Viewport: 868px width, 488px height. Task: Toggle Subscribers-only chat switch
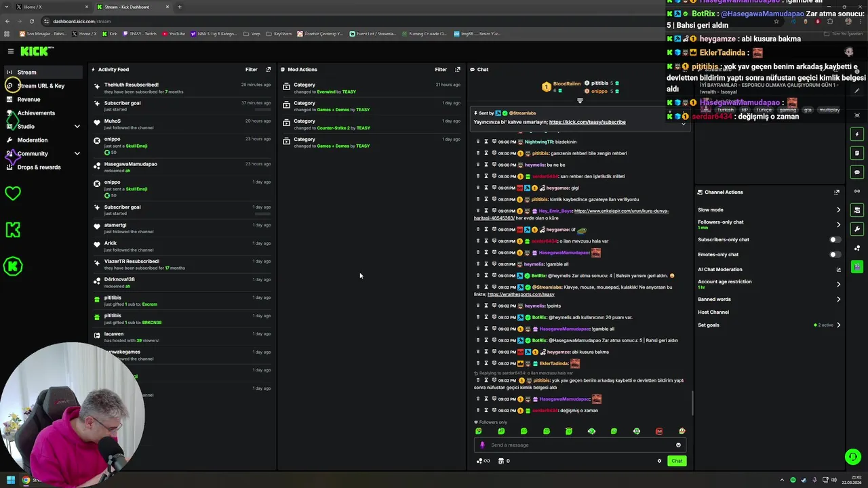(835, 240)
